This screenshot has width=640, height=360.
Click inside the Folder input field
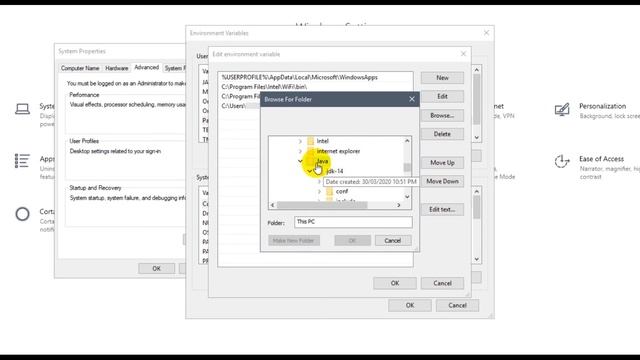click(x=353, y=222)
